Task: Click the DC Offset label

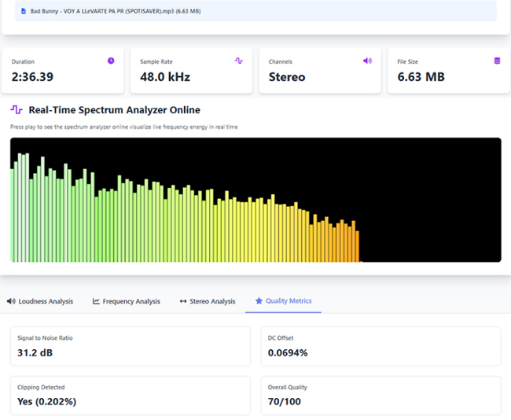Action: (281, 338)
